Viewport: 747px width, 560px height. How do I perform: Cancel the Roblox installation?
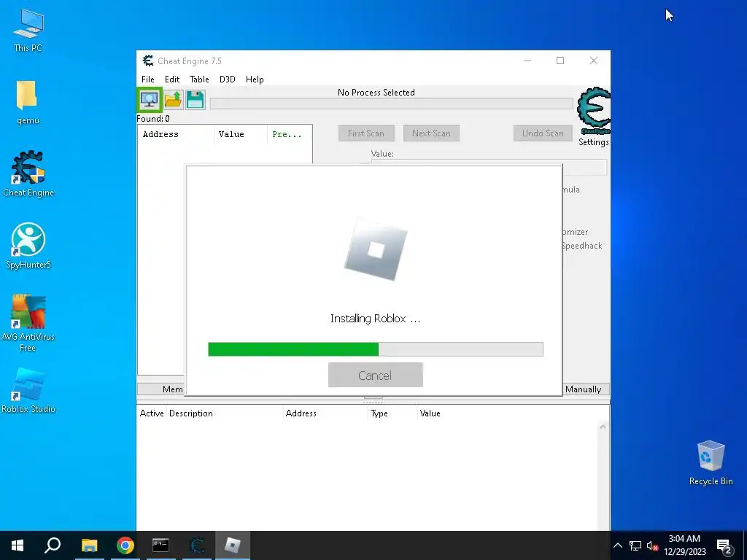(x=376, y=376)
